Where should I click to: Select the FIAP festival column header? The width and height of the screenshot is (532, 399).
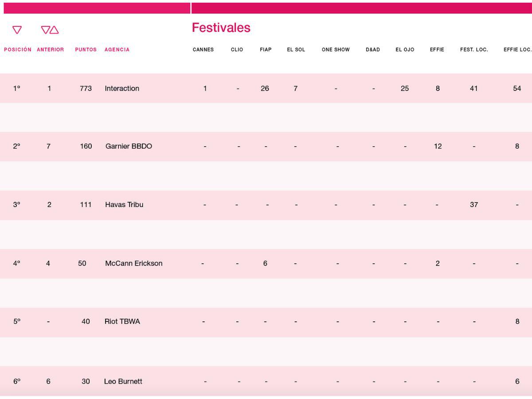click(266, 50)
